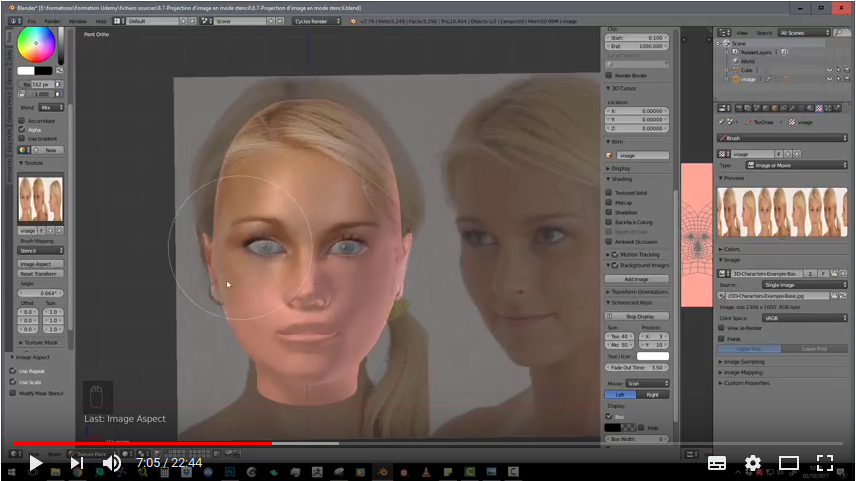Open the texture Type Image or Movie dropdown
This screenshot has height=481, width=856.
tap(796, 165)
